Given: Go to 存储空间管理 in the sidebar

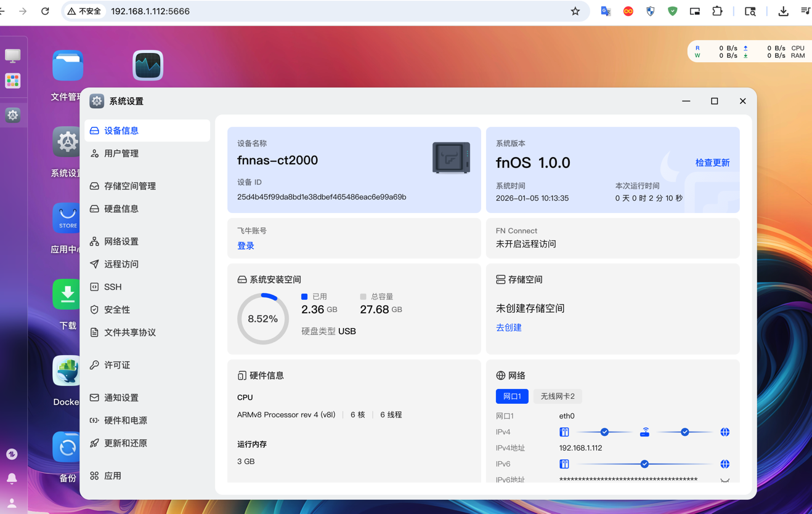Looking at the screenshot, I should pyautogui.click(x=129, y=186).
